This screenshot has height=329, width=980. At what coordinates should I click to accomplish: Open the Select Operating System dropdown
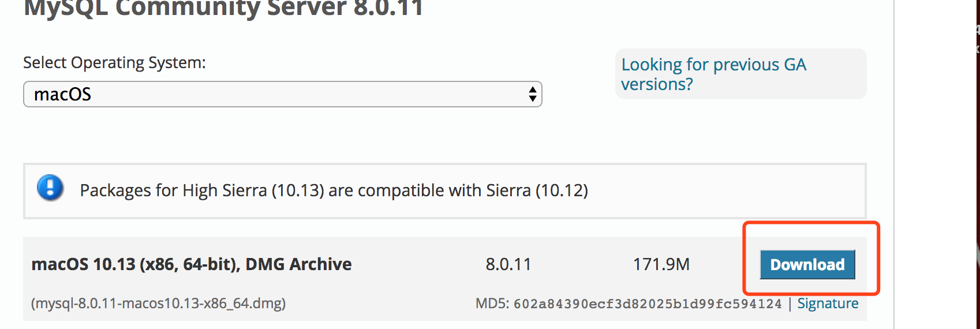[282, 94]
